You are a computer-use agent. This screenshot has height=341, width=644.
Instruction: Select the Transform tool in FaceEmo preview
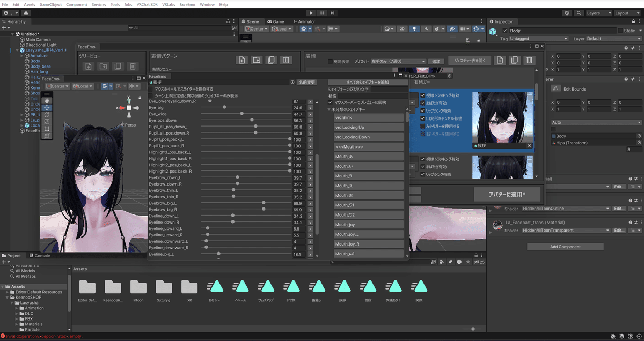point(47,136)
